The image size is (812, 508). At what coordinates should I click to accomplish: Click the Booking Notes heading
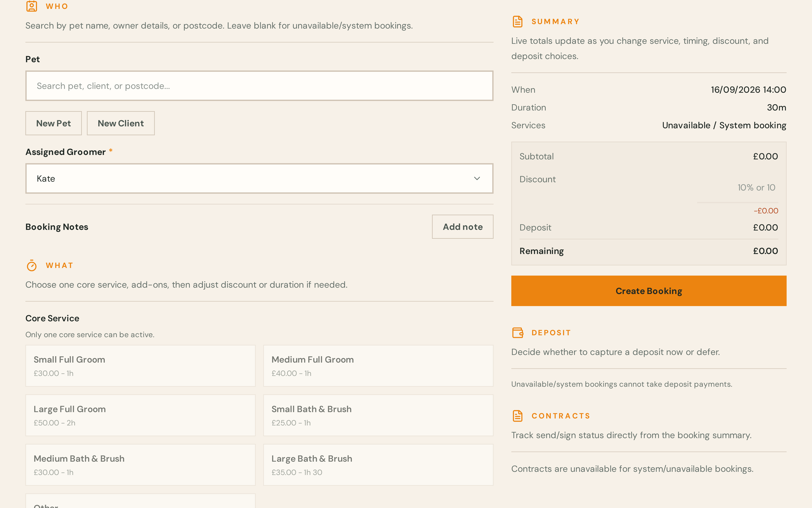pos(57,227)
